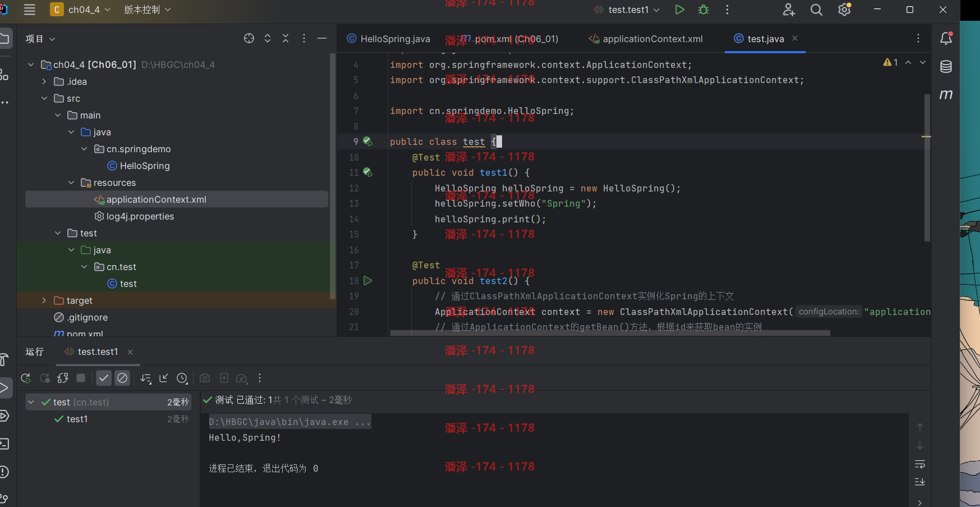Screen dimensions: 980x507
Task: Click the project tree scrollbar
Action: pos(333,177)
